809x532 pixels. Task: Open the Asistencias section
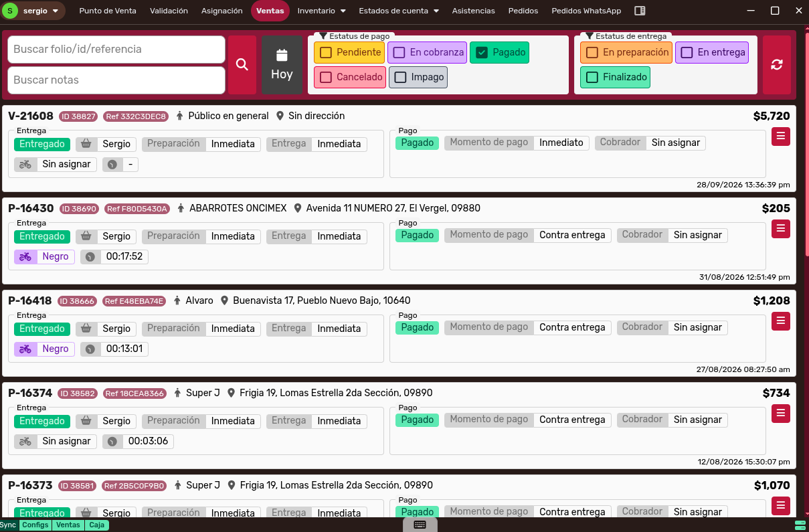coord(474,11)
